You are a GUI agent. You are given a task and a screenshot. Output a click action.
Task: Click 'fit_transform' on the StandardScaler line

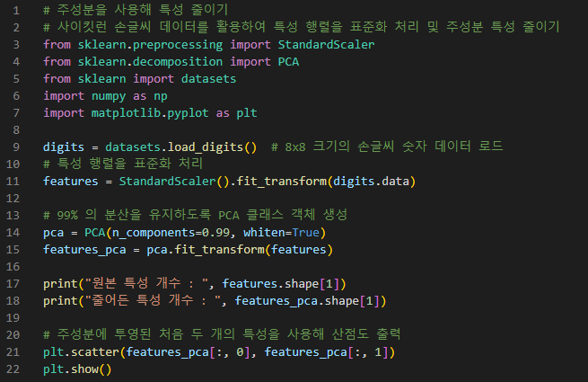point(282,182)
